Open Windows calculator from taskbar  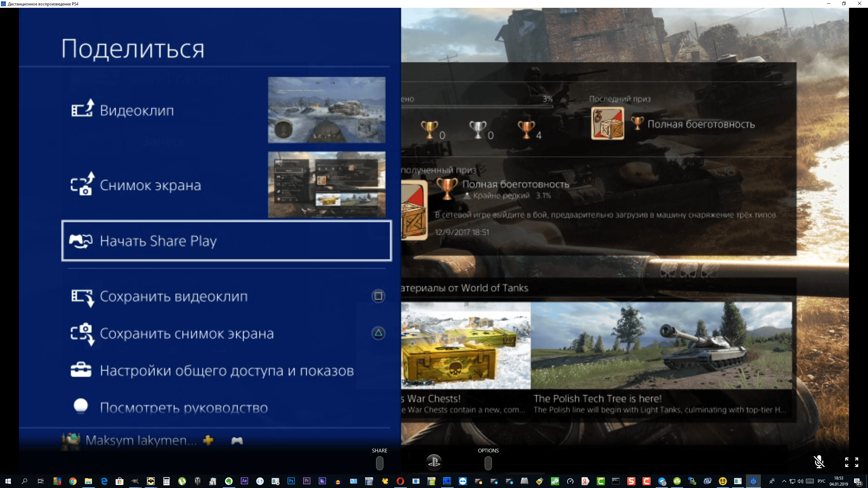(166, 481)
